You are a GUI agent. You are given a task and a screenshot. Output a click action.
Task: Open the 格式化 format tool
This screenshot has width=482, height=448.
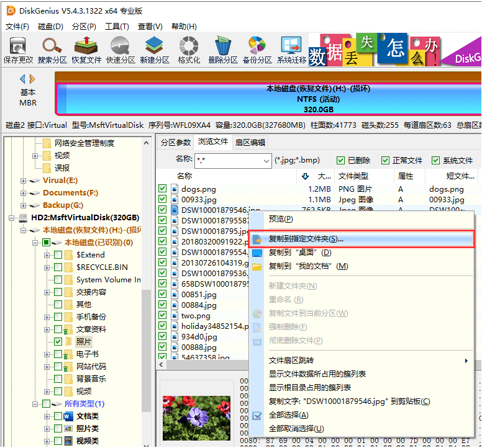coord(189,50)
